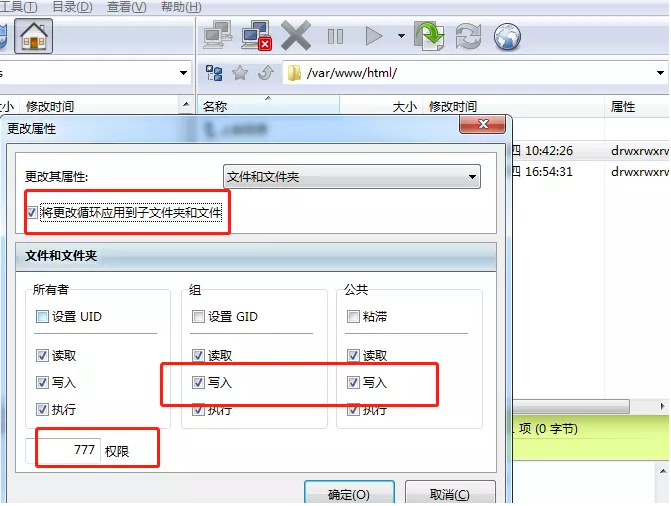Open the play button options arrow
This screenshot has height=506, width=671.
point(401,36)
